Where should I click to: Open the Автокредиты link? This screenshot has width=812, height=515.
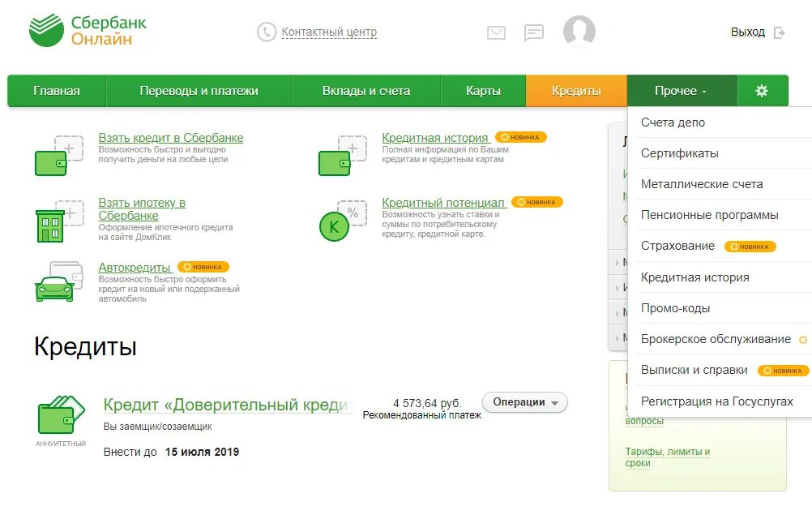135,268
